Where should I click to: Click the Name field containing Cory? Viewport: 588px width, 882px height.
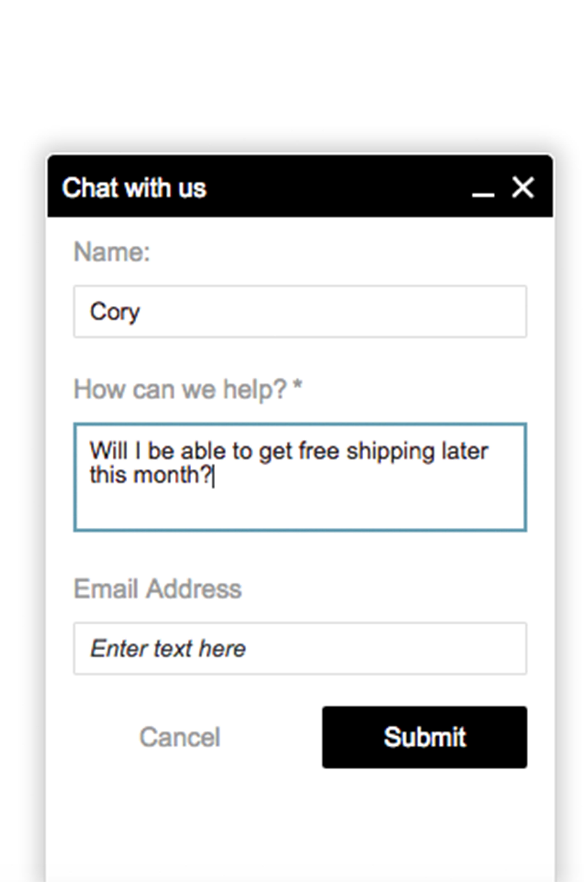[x=300, y=311]
